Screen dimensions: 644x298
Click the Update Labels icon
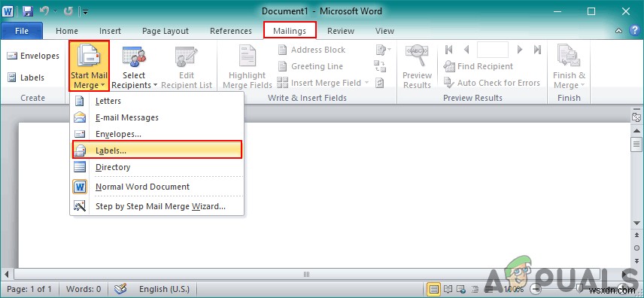[380, 83]
